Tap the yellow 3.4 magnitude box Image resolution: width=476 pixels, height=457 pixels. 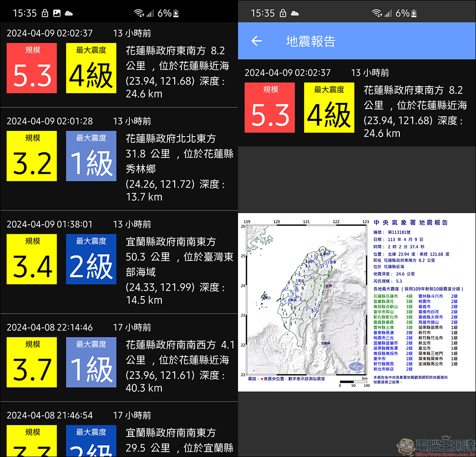31,259
